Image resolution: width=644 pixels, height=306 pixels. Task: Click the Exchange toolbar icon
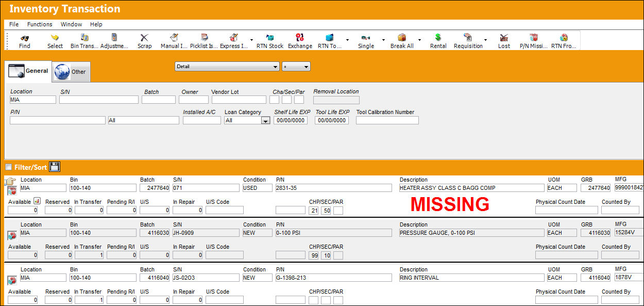coord(300,38)
